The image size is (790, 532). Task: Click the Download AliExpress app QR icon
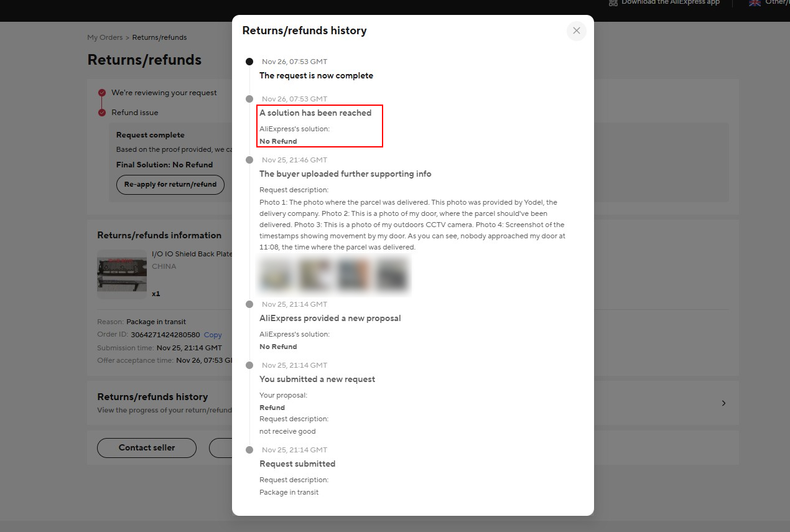point(613,2)
